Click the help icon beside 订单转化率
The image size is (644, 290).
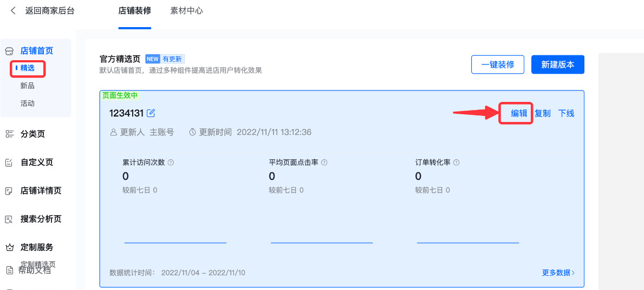point(456,162)
